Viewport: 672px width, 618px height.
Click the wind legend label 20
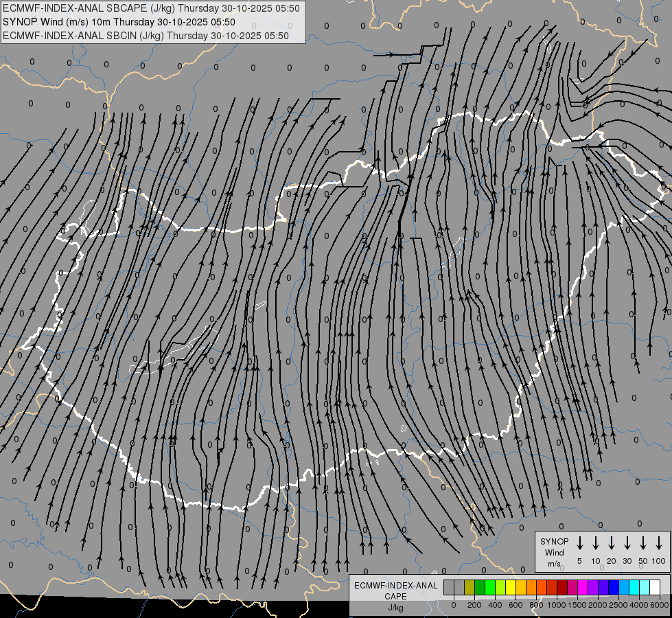tap(611, 561)
